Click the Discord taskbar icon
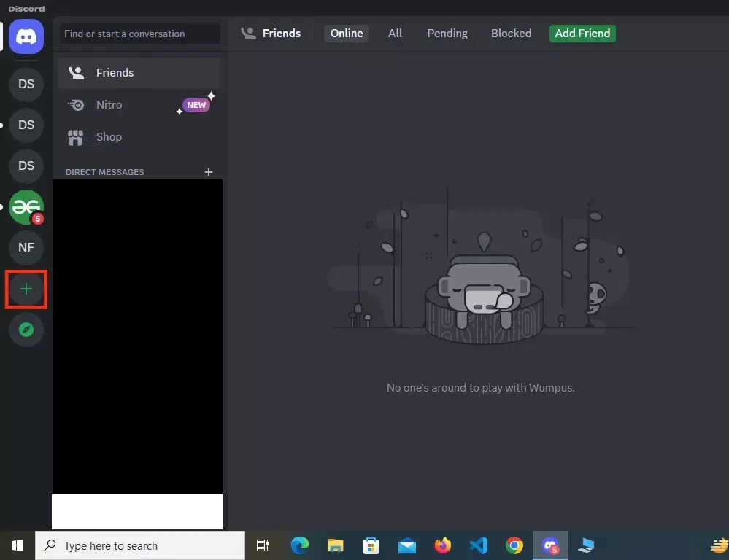Viewport: 729px width, 560px height. point(550,545)
